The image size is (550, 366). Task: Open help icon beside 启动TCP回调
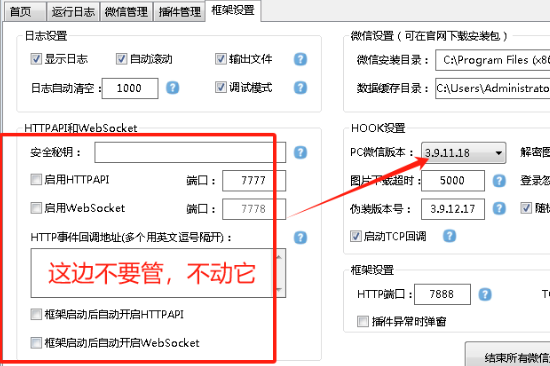click(449, 236)
